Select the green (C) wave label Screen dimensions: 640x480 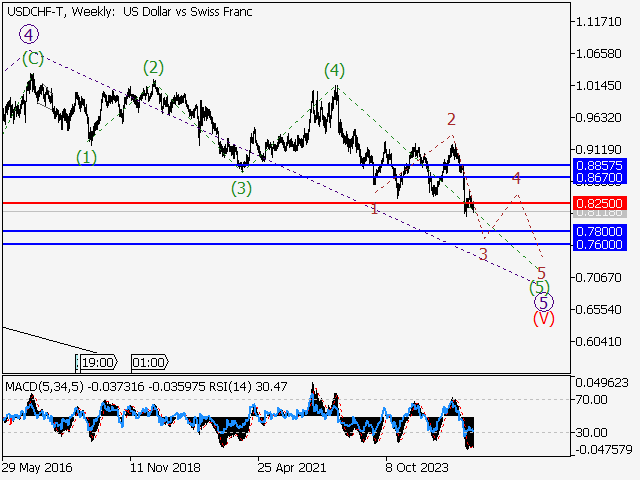click(x=33, y=58)
